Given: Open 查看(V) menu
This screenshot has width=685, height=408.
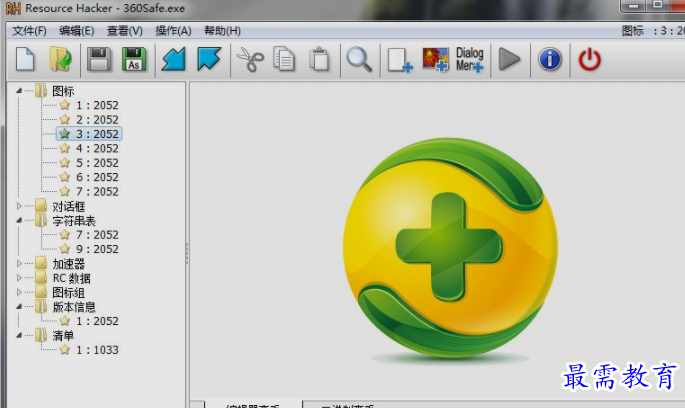Looking at the screenshot, I should click(x=125, y=31).
